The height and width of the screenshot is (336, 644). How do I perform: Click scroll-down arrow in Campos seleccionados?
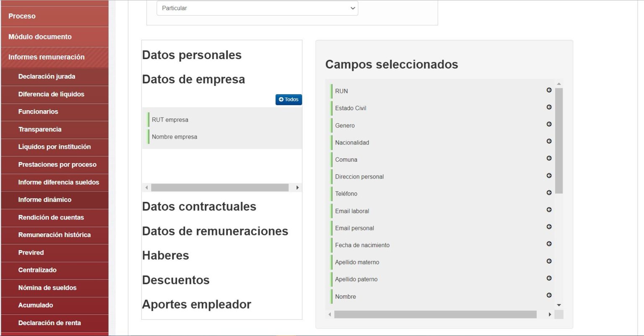(559, 305)
